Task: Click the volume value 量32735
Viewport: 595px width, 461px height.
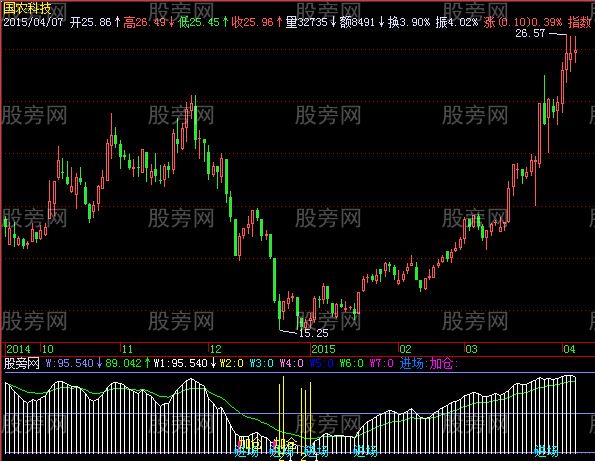Action: pyautogui.click(x=306, y=22)
